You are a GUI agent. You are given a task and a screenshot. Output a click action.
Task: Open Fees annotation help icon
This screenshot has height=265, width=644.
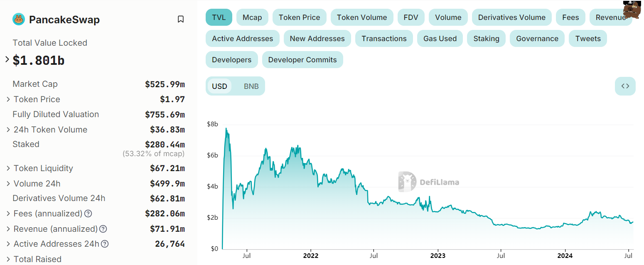(88, 213)
